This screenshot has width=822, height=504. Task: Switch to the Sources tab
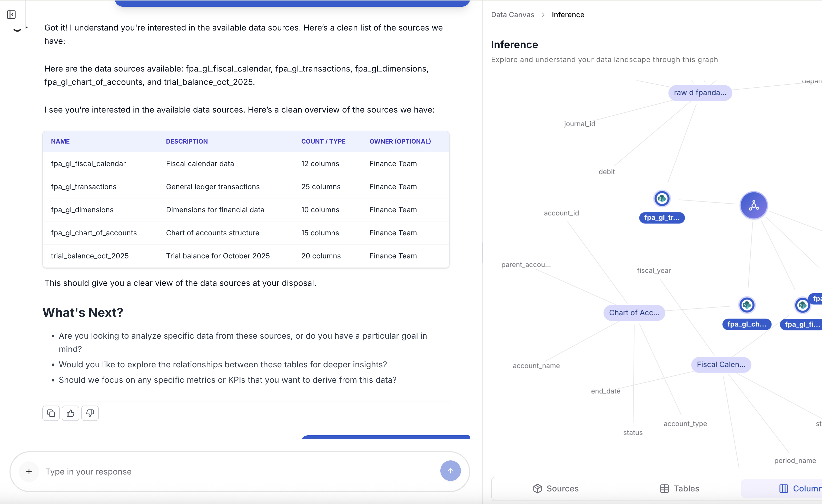coord(556,488)
